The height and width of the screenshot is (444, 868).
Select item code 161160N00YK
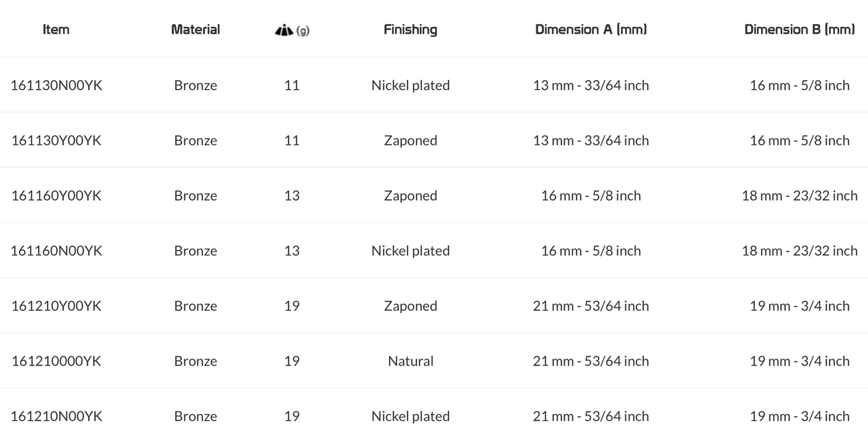click(x=56, y=251)
